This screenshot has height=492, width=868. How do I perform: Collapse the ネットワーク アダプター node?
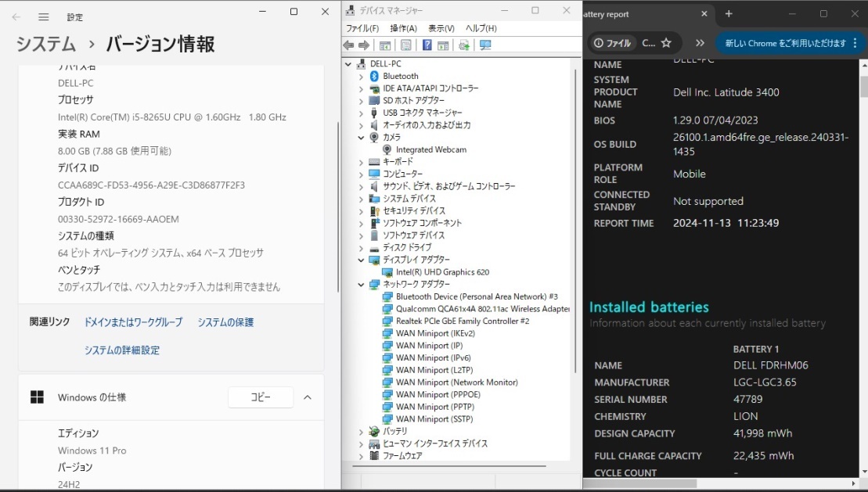(x=361, y=285)
